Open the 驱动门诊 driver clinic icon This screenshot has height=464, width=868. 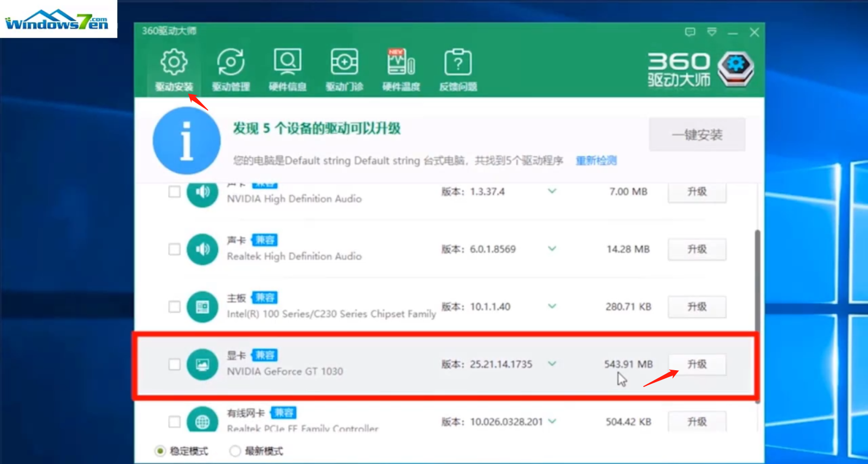click(344, 70)
